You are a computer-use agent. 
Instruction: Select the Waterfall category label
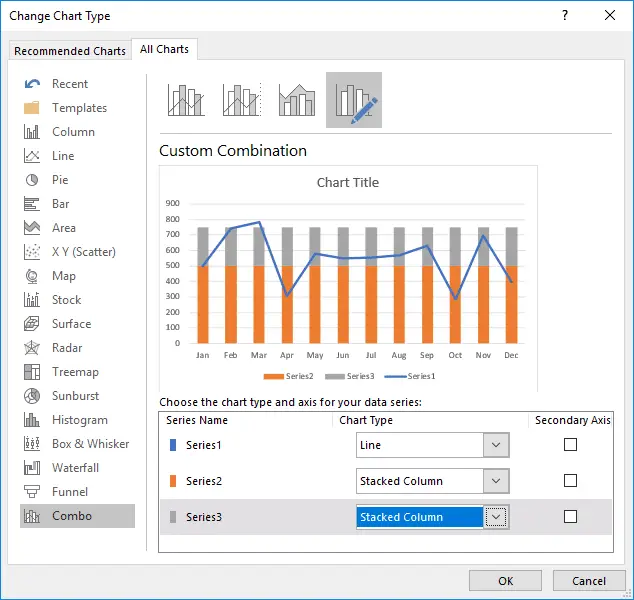pos(75,468)
